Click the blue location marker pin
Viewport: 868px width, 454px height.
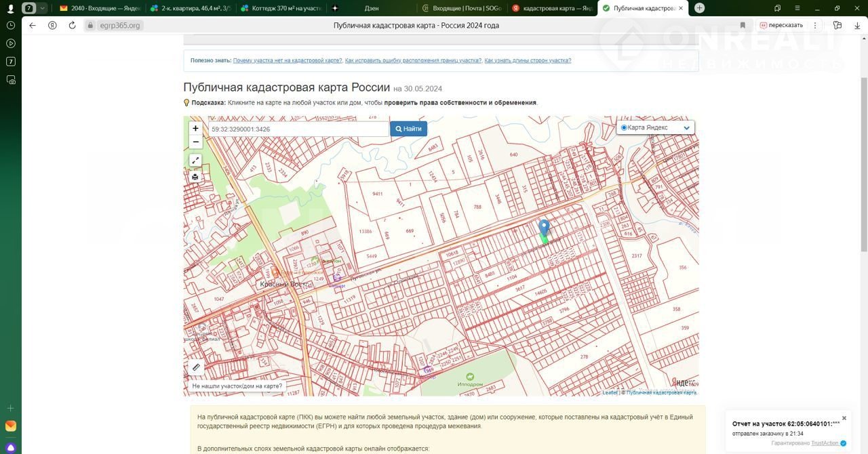tap(543, 228)
